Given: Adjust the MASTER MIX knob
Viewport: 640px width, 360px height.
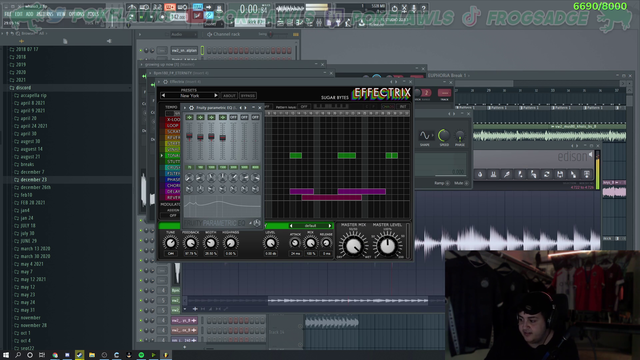Looking at the screenshot, I should pyautogui.click(x=353, y=246).
